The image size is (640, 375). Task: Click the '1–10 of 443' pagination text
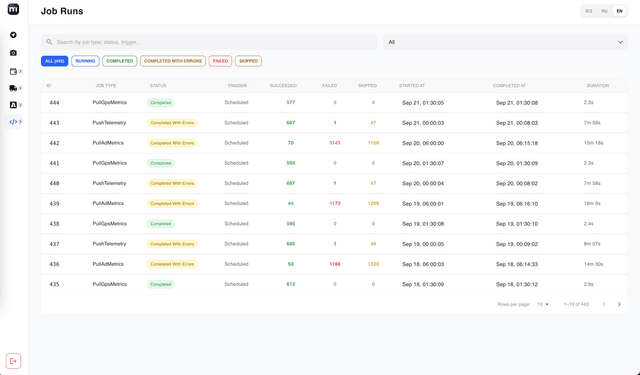[576, 304]
